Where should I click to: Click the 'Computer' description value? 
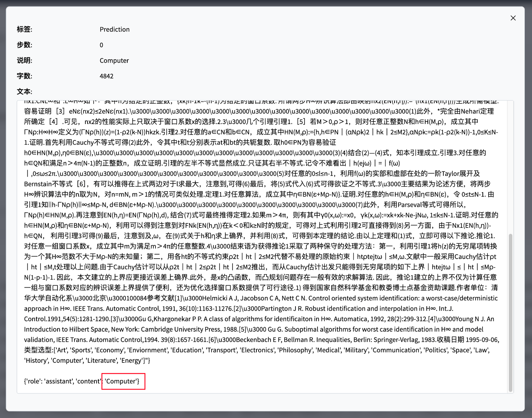[x=114, y=60]
